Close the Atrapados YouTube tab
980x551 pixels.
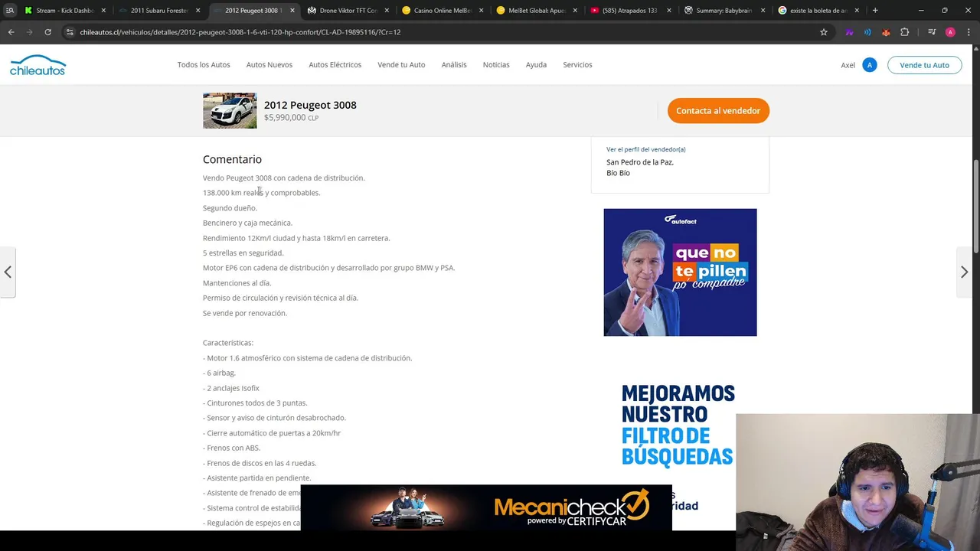tap(668, 11)
